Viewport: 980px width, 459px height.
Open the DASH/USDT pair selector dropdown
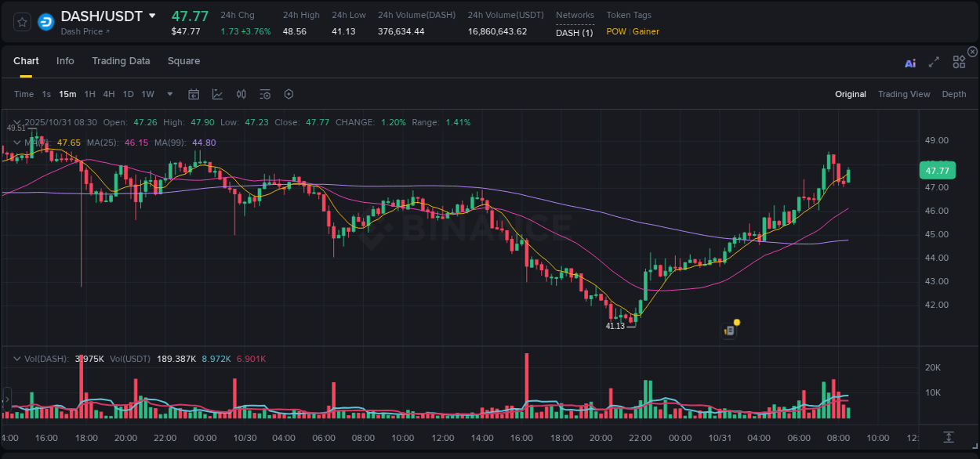(x=151, y=16)
